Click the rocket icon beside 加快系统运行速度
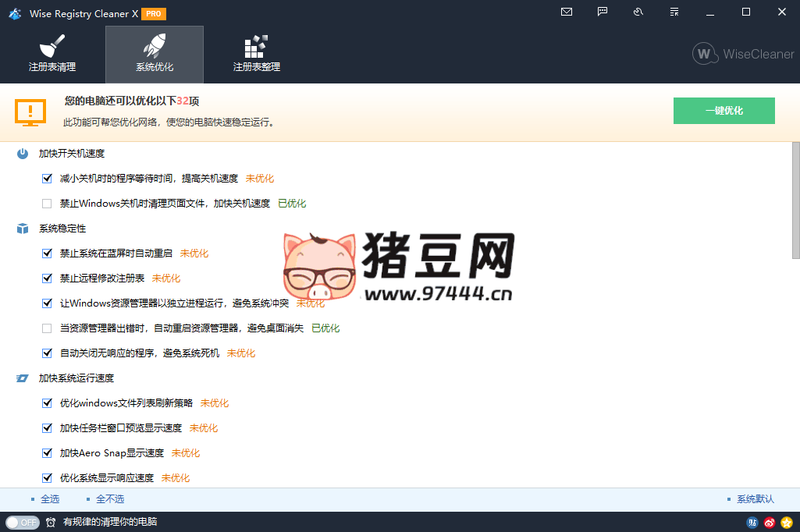The height and width of the screenshot is (532, 800). point(21,378)
